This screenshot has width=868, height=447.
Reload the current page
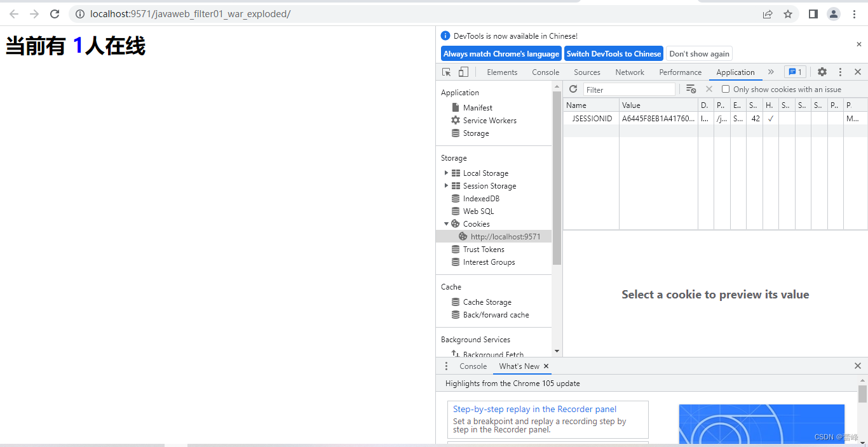click(x=55, y=14)
